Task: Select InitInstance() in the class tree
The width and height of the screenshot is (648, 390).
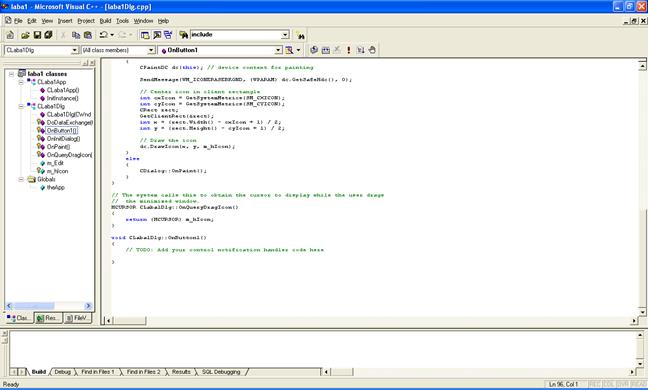Action: (62, 98)
